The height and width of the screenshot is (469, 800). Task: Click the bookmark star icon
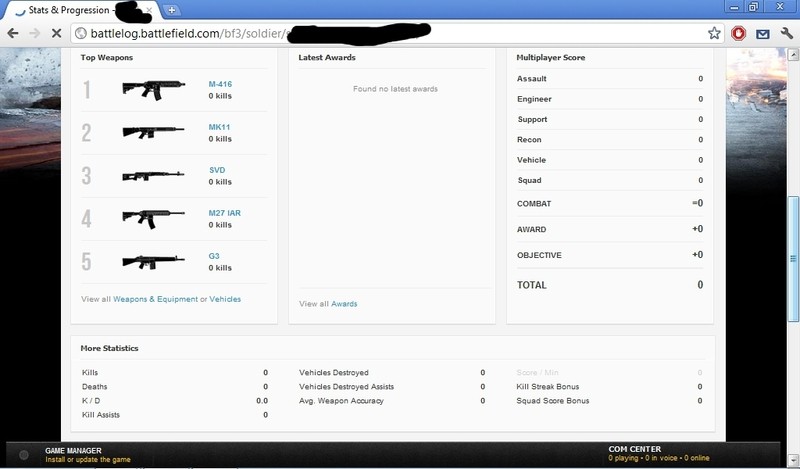pos(714,33)
